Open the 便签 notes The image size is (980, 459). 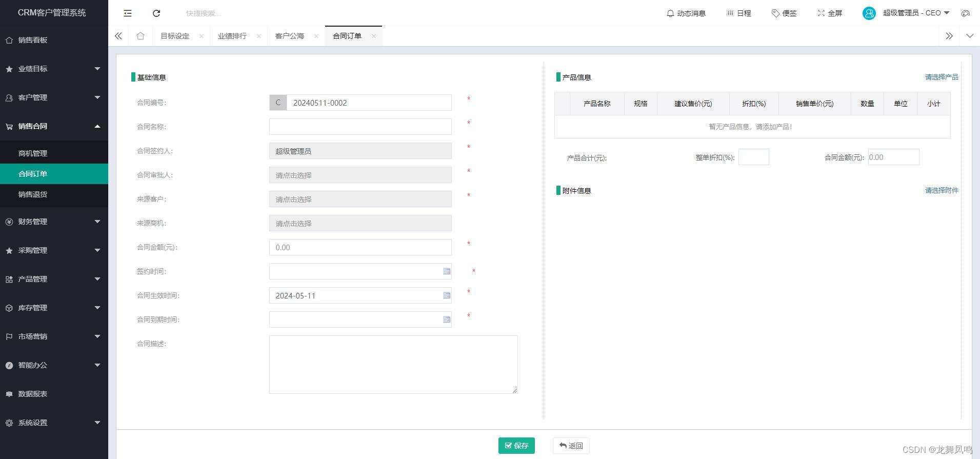coord(784,13)
